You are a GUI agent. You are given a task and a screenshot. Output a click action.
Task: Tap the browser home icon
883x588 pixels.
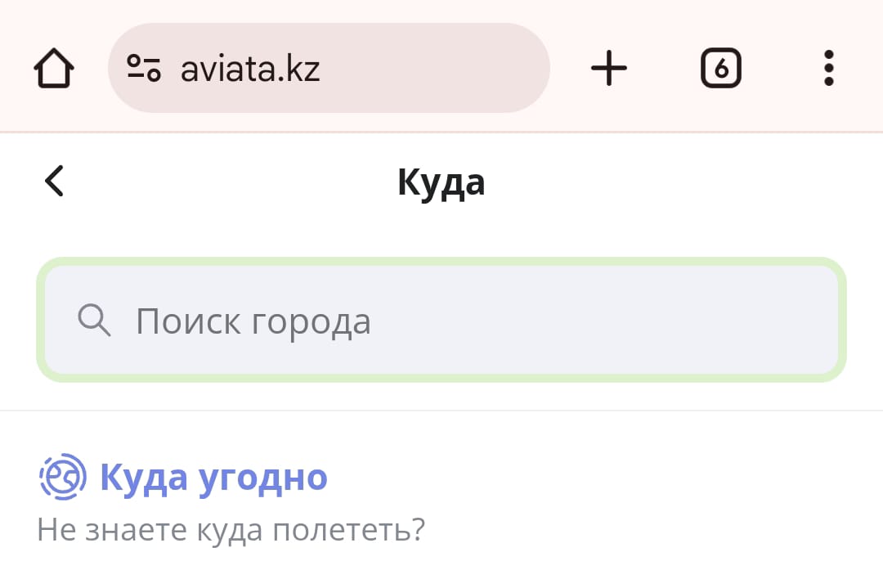click(x=54, y=69)
